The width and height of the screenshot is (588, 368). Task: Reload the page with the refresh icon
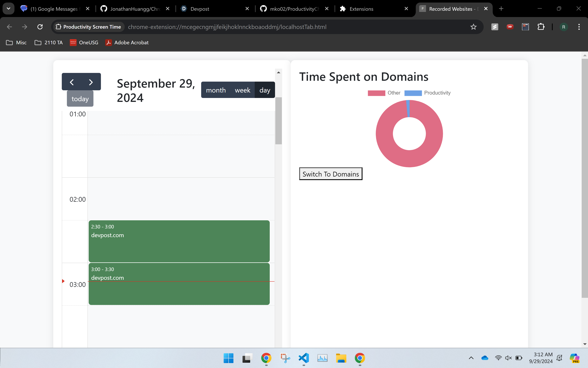[40, 27]
